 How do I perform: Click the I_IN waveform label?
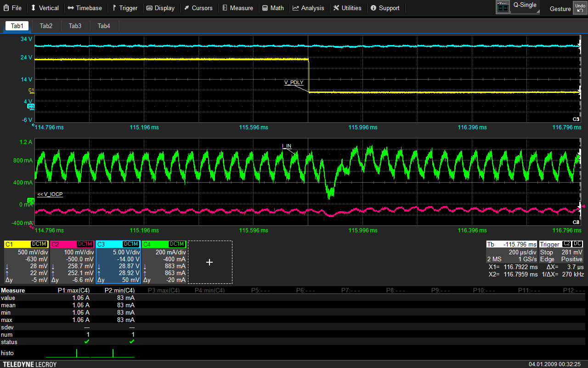(x=286, y=146)
